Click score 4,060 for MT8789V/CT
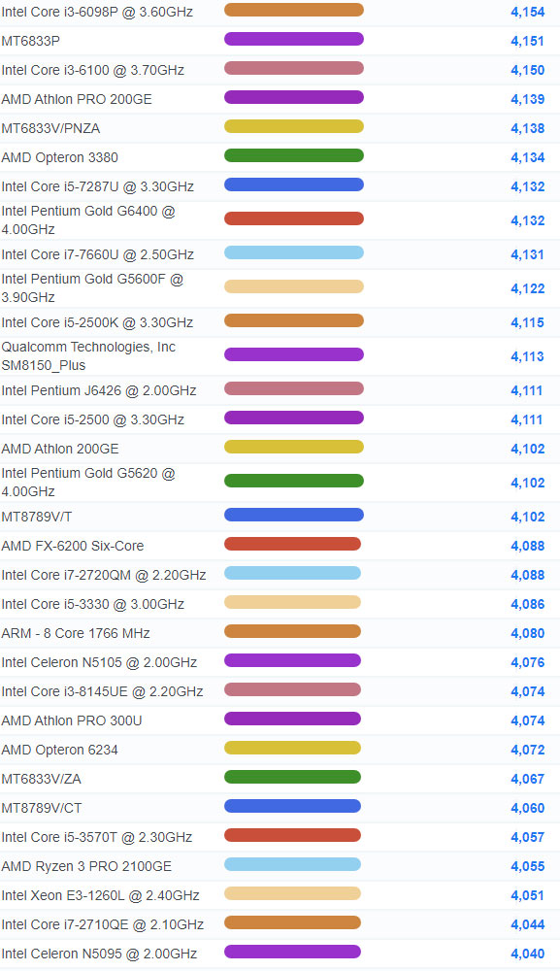The image size is (560, 971). [x=528, y=808]
